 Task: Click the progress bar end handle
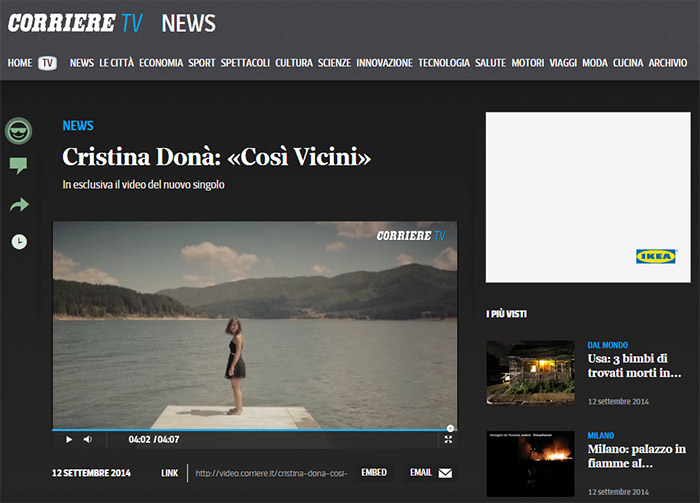coord(450,428)
